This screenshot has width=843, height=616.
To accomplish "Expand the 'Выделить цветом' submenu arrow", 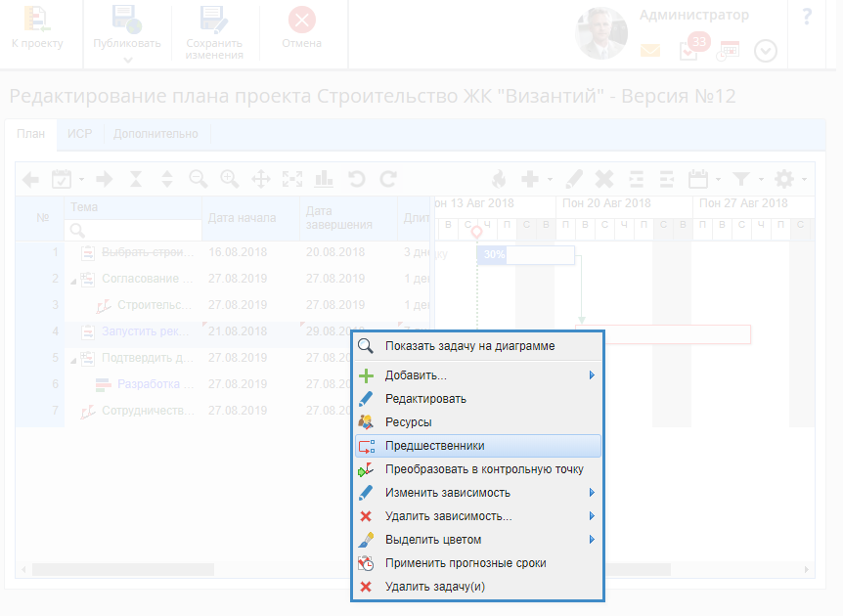I will click(592, 540).
